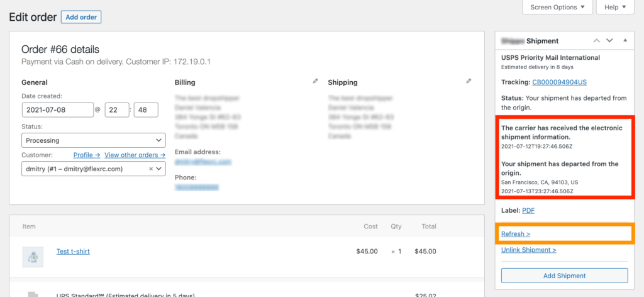Open the Status dropdown showing Processing
The image size is (644, 297).
[94, 140]
